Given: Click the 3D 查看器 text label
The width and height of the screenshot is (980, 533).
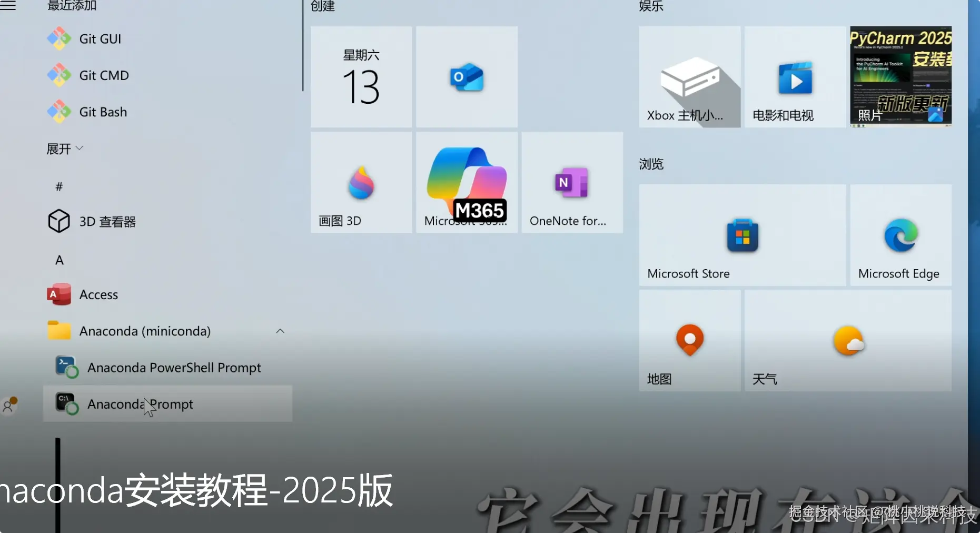Looking at the screenshot, I should point(107,222).
